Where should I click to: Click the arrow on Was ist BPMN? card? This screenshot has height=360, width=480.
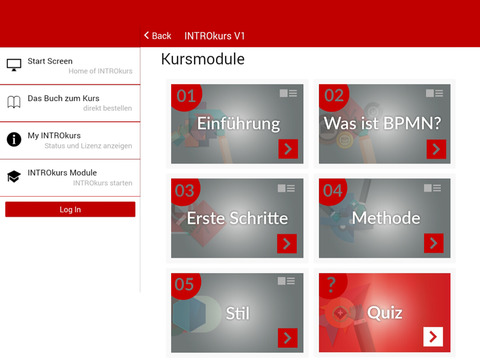(436, 149)
